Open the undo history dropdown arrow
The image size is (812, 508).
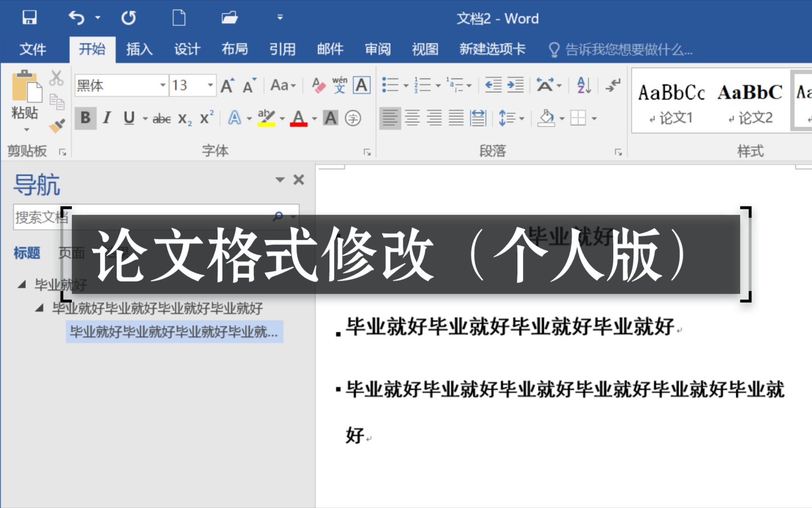98,18
